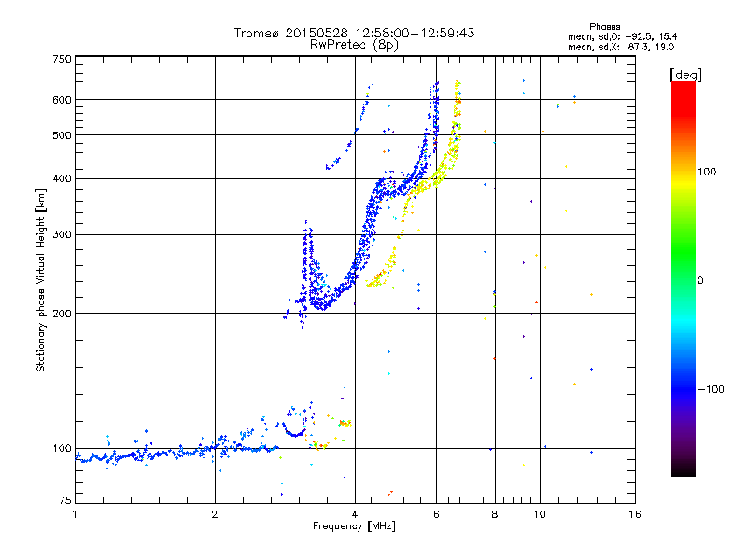Click the y-axis '600' tick label
747x560 pixels.
pos(62,100)
